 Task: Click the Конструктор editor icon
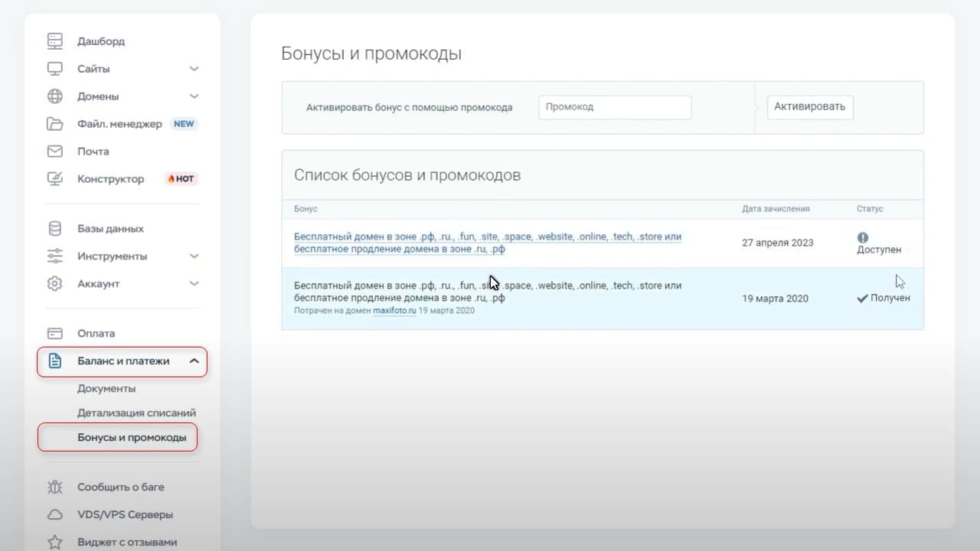(54, 179)
